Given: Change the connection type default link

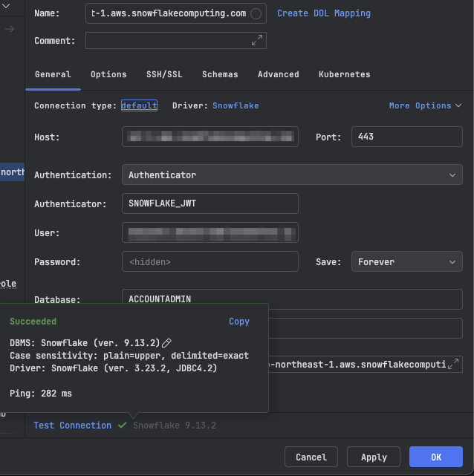Looking at the screenshot, I should (139, 105).
